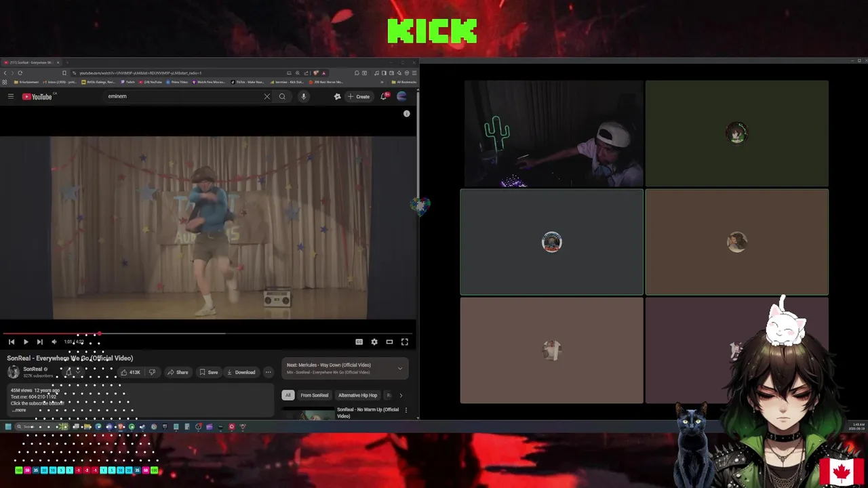Open the Twitch bookmark in bookmarks bar
Viewport: 868px width, 488px height.
click(x=127, y=82)
